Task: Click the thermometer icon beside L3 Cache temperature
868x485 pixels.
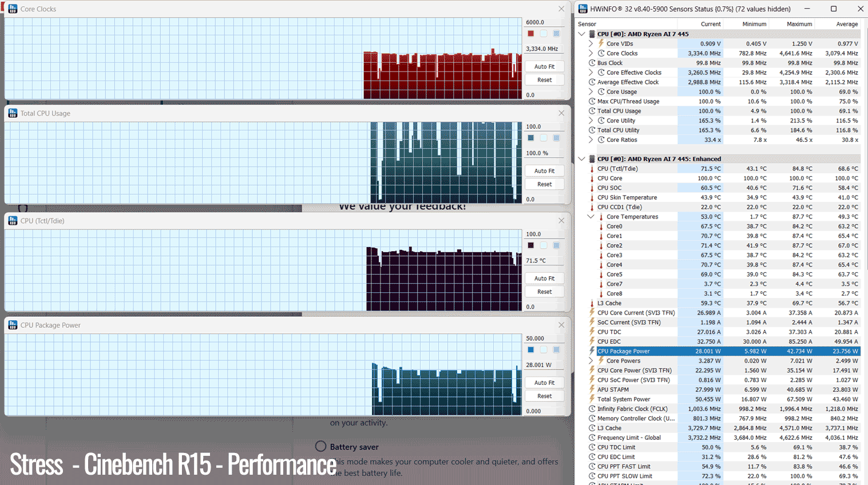Action: point(592,303)
